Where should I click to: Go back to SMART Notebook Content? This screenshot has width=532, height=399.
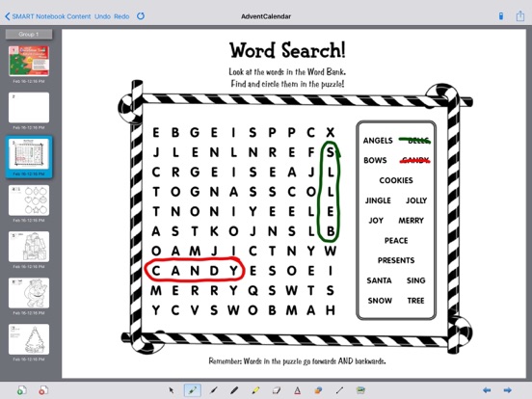[48, 16]
